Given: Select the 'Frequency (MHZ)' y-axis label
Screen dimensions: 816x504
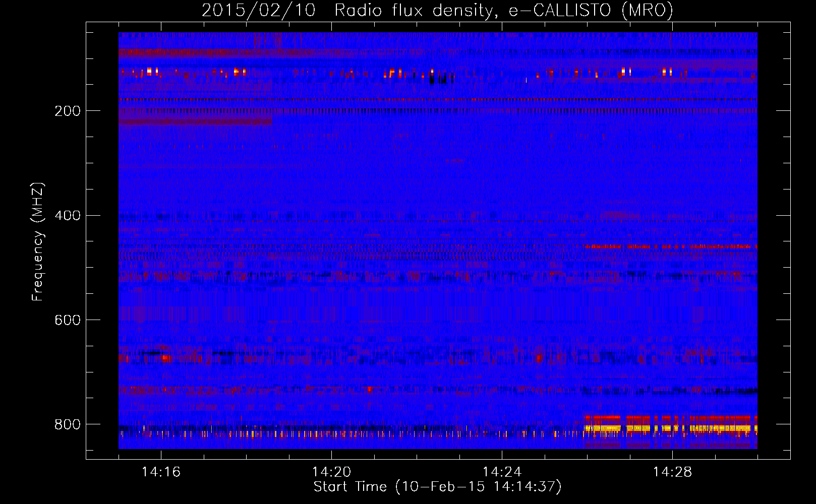Looking at the screenshot, I should tap(38, 241).
